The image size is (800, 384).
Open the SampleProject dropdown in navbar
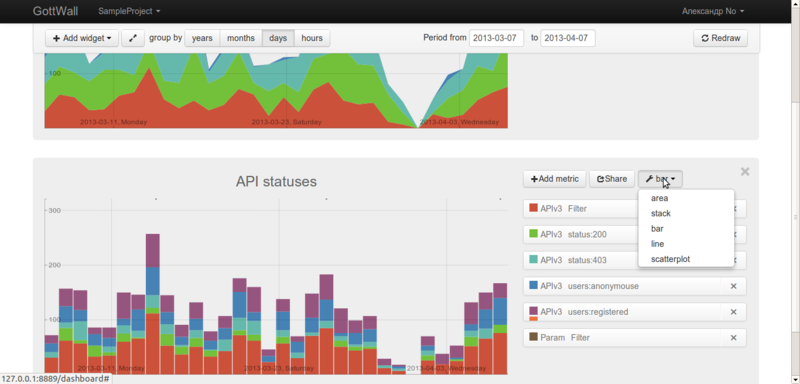[129, 11]
